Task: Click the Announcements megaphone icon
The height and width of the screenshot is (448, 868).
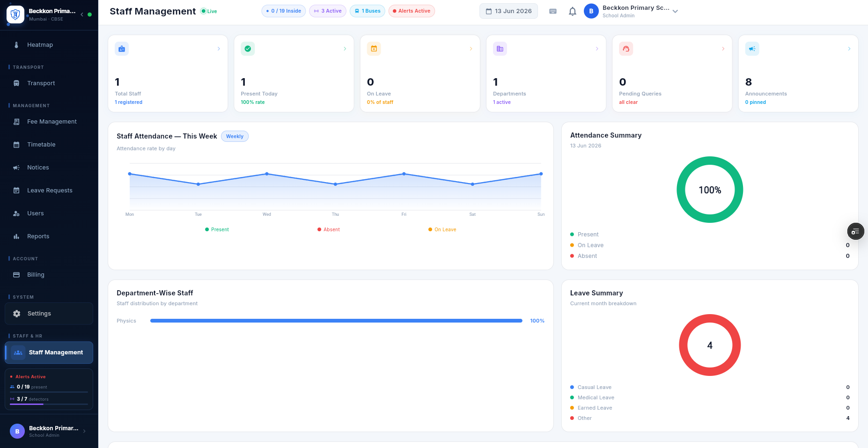Action: 752,49
